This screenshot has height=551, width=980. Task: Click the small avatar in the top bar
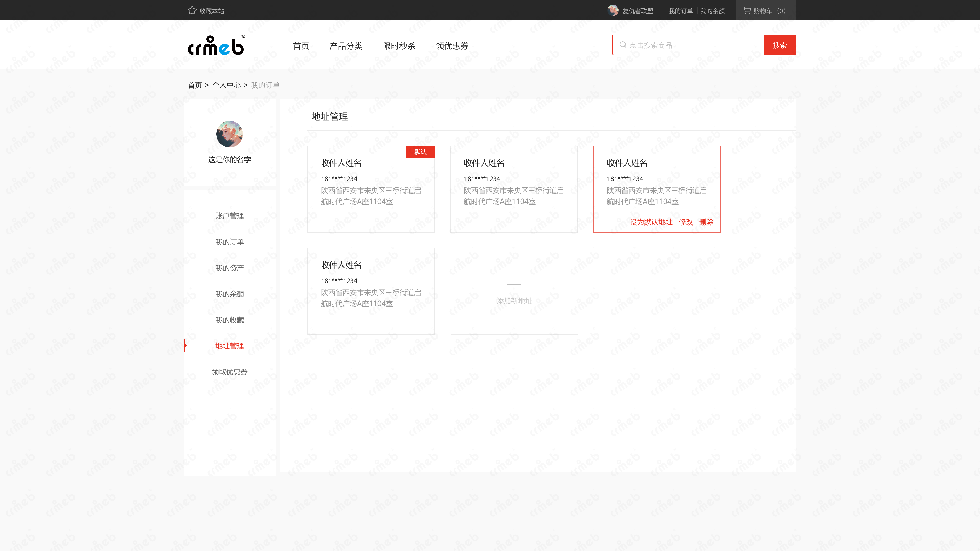[x=613, y=10]
